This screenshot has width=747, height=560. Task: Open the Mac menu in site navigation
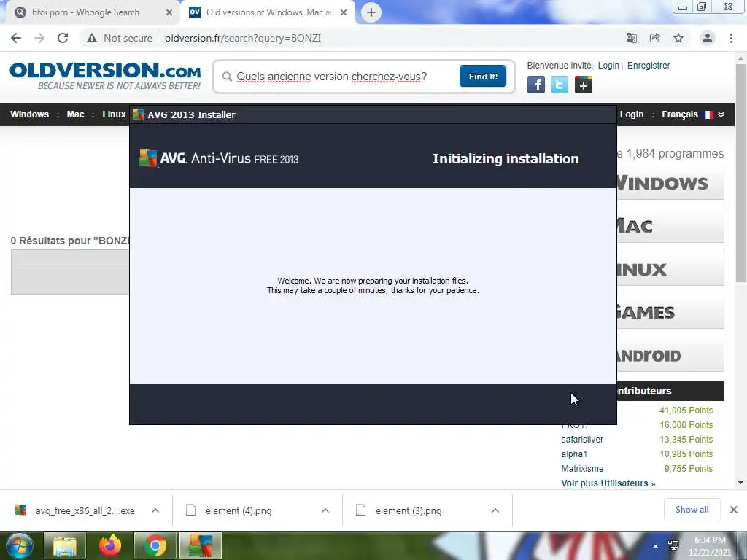(x=75, y=114)
